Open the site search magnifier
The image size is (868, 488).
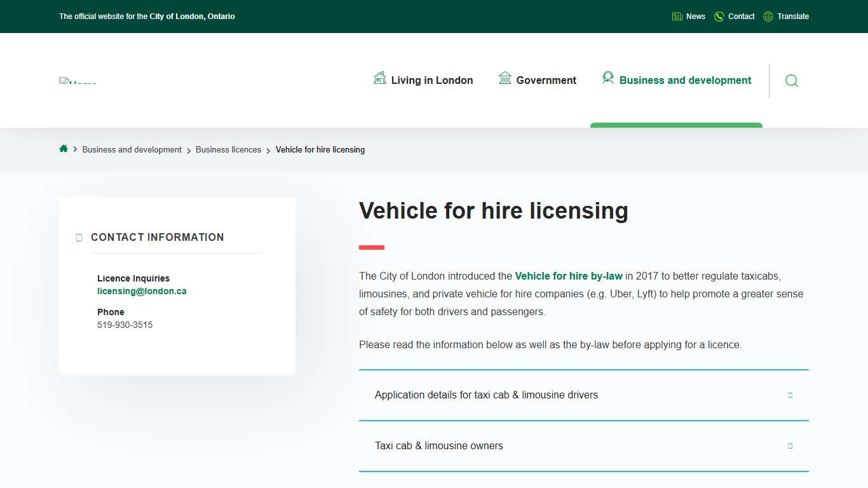click(x=791, y=81)
